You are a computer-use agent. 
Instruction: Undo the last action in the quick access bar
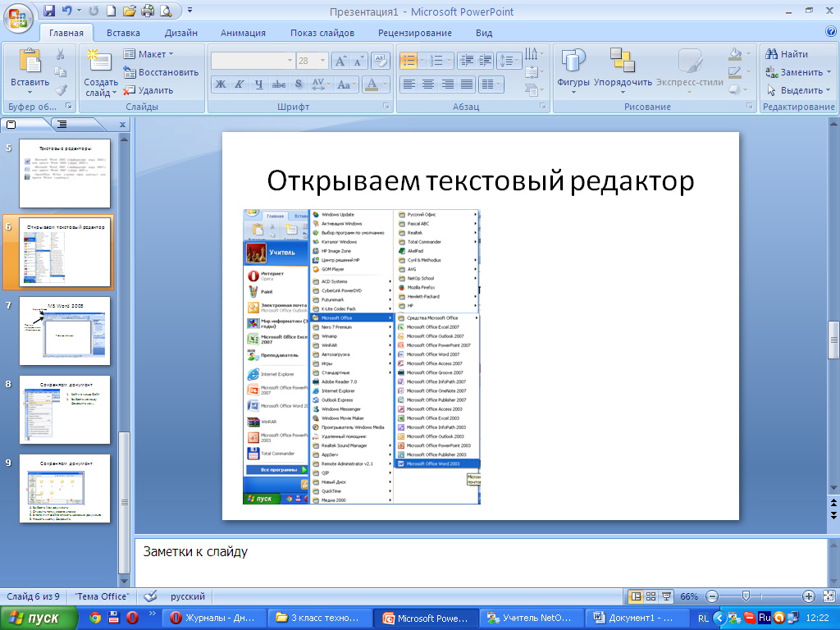click(67, 11)
